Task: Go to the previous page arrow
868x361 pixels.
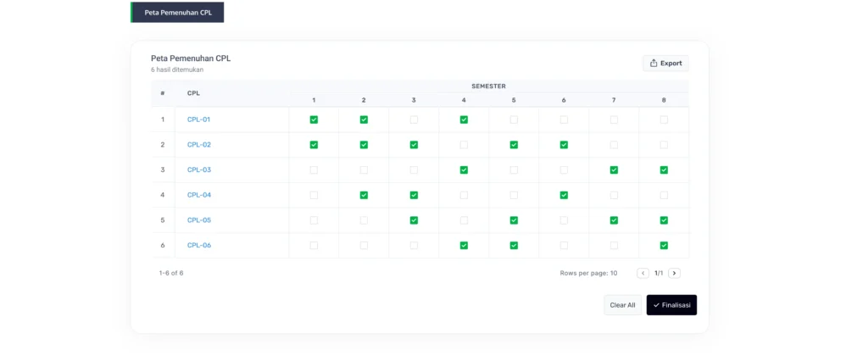Action: coord(643,273)
